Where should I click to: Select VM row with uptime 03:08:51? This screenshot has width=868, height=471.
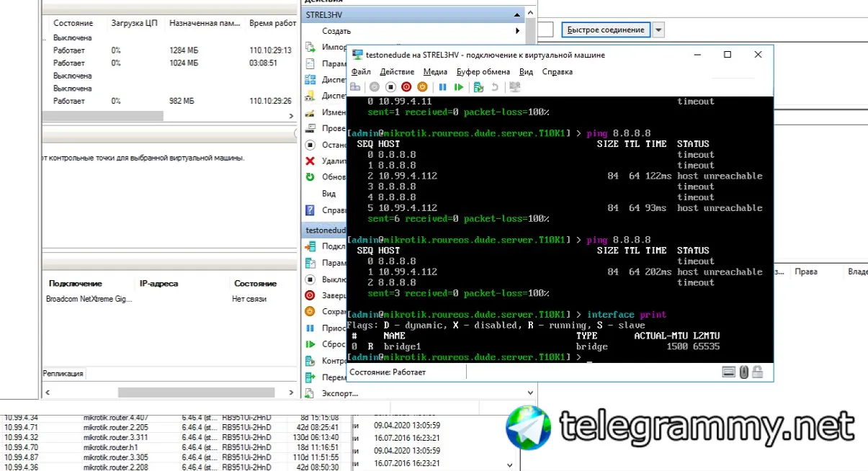[x=169, y=63]
